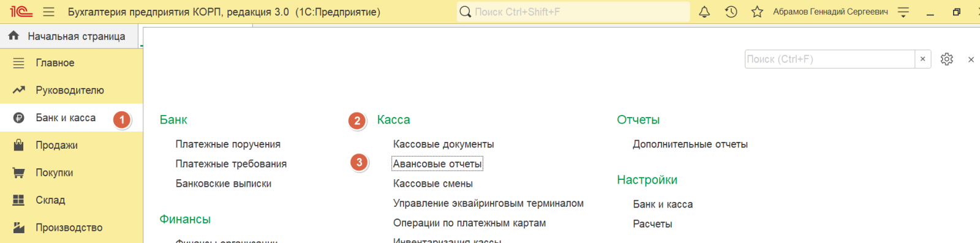Open navigation settings gear
980x243 pixels.
[x=947, y=59]
